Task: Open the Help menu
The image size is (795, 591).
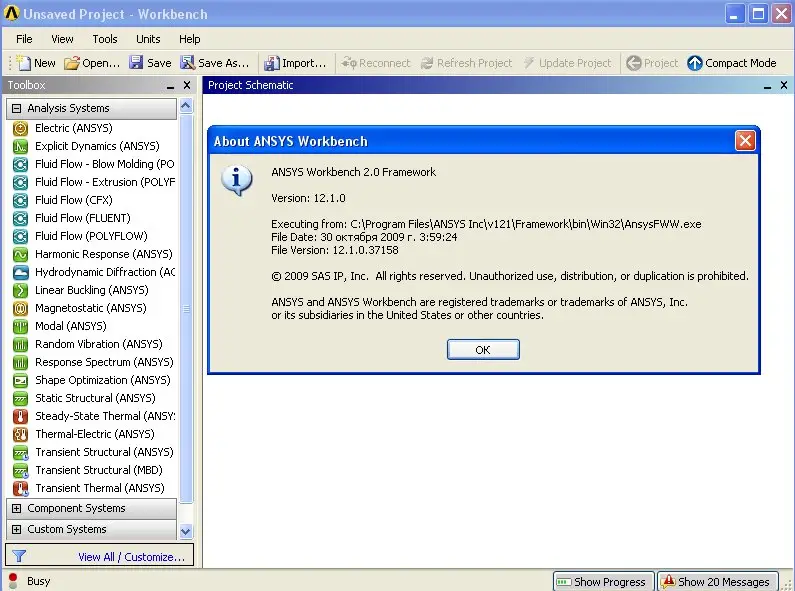Action: [x=190, y=39]
